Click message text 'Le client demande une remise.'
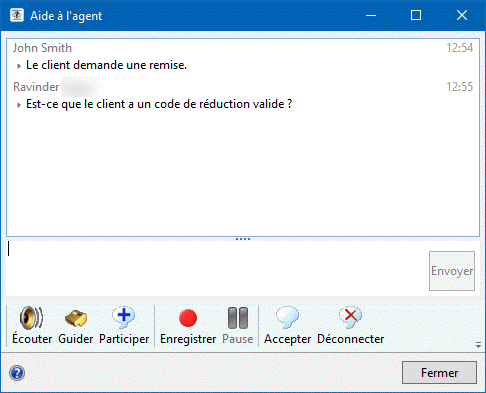 (x=106, y=65)
